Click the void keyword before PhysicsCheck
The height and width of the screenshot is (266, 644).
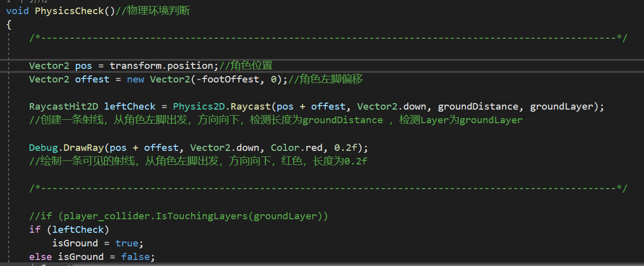[18, 11]
